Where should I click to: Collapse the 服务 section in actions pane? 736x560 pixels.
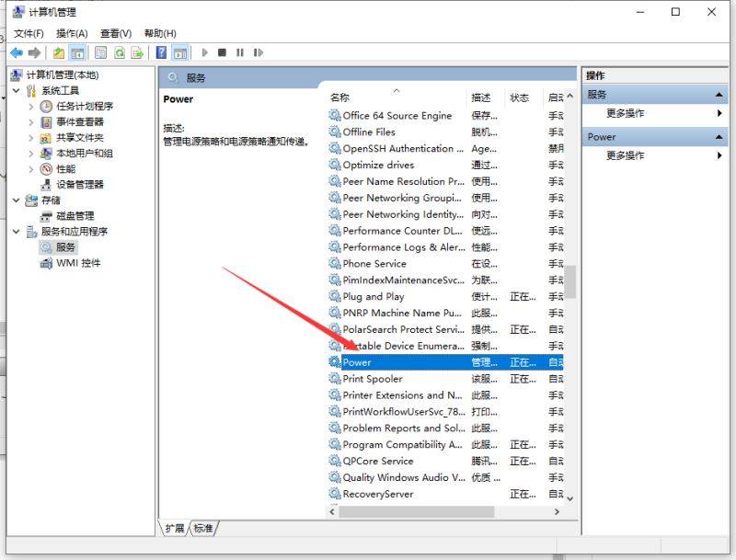719,95
